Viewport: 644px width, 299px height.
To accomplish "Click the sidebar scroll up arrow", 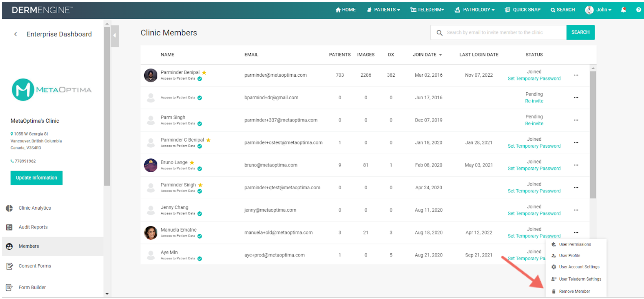I will (107, 24).
